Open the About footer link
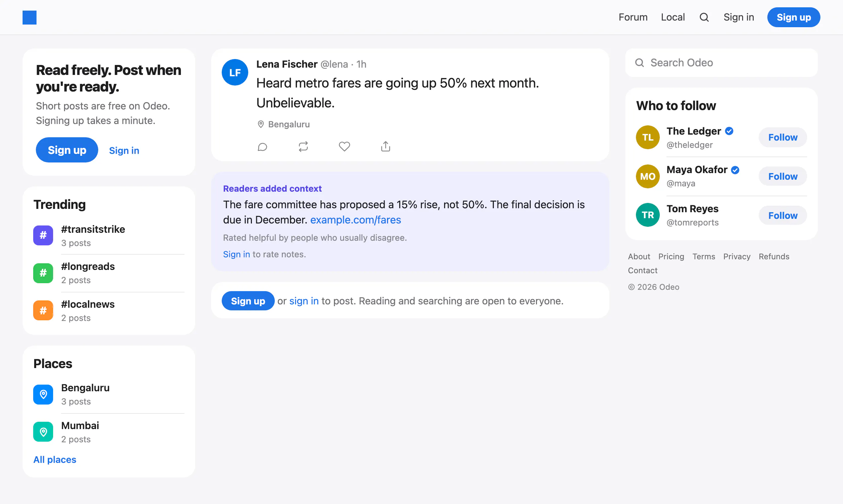The height and width of the screenshot is (504, 843). point(639,256)
